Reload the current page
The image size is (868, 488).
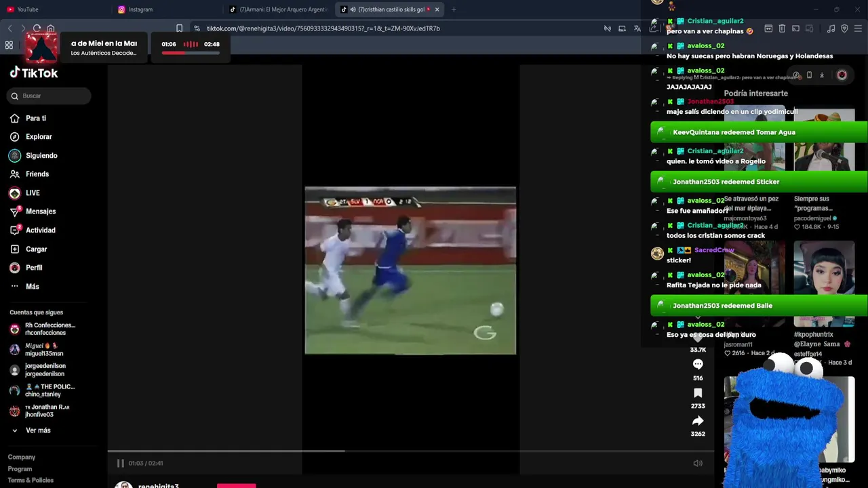click(x=37, y=28)
